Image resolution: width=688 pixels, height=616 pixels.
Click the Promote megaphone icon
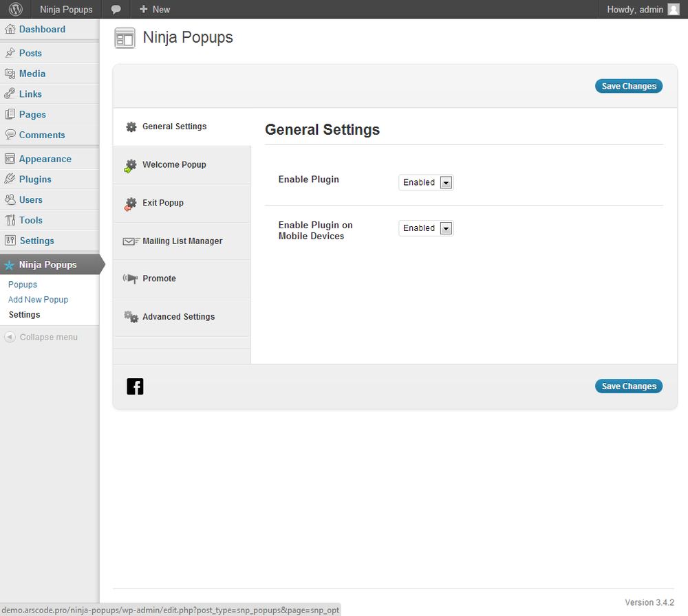pos(130,278)
